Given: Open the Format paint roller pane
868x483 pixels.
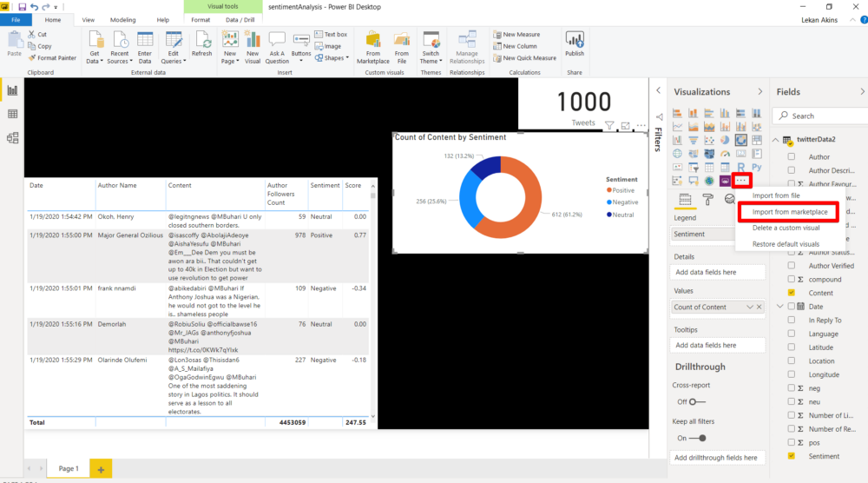Looking at the screenshot, I should [708, 200].
